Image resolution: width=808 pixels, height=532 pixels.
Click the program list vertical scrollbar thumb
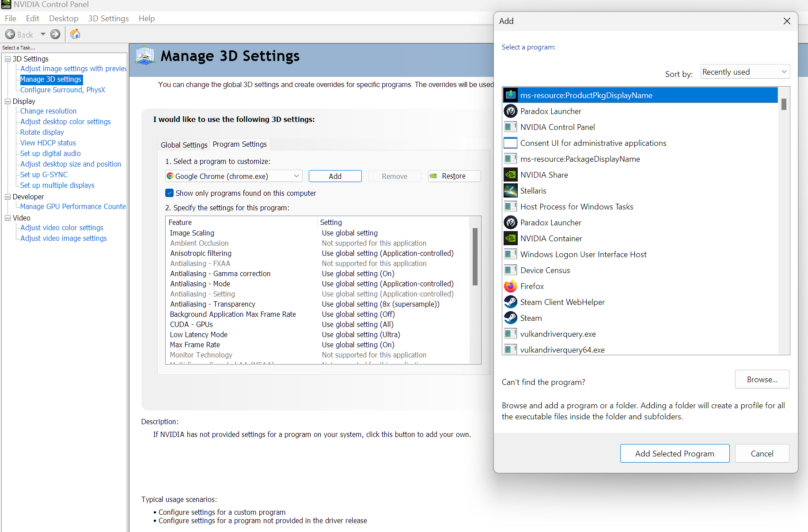784,104
